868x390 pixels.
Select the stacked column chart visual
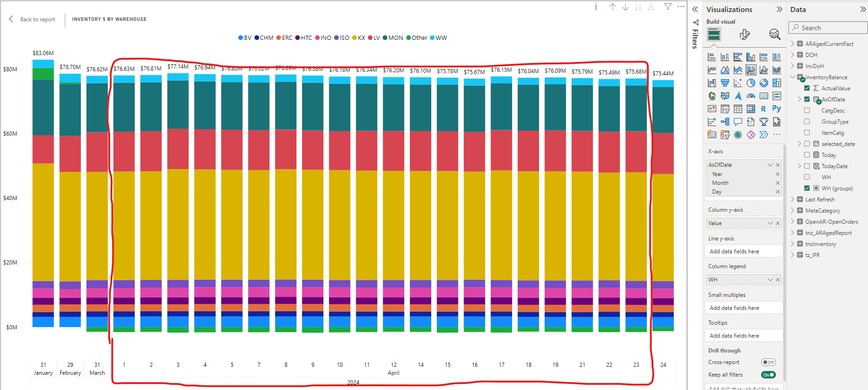(x=725, y=57)
